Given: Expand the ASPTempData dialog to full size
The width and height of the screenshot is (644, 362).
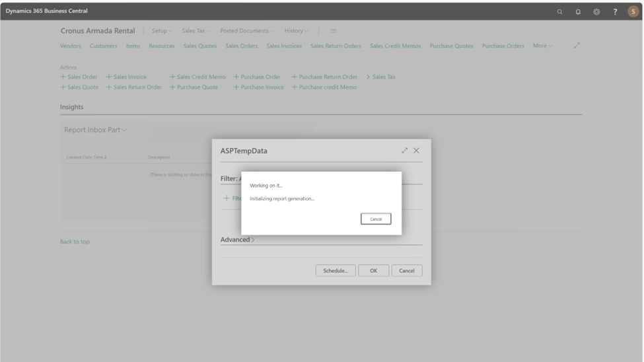Looking at the screenshot, I should (404, 151).
